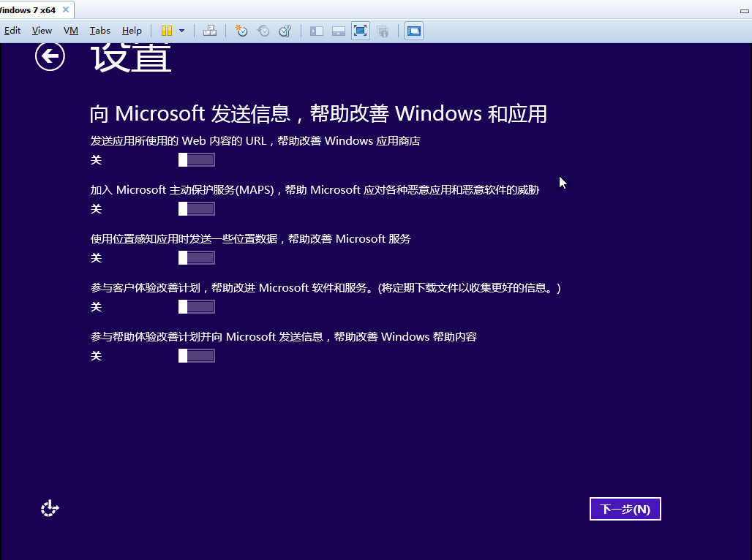Send Ctrl+Alt+Del to the virtual machine
The image size is (752, 560).
(x=210, y=31)
